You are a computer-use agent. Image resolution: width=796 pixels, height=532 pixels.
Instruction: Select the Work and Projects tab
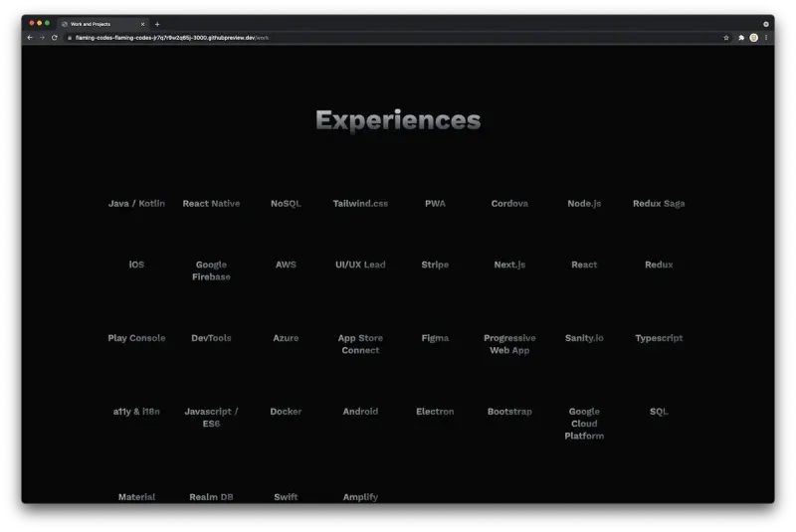[103, 24]
